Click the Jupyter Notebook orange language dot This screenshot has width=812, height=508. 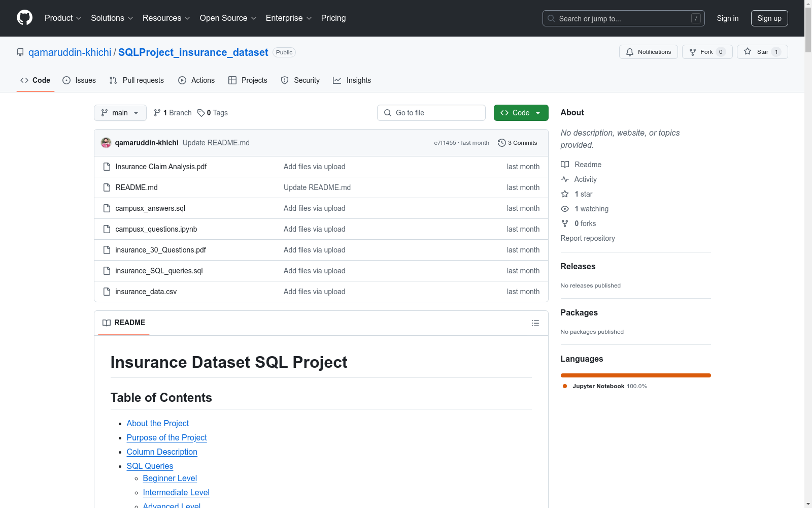565,386
